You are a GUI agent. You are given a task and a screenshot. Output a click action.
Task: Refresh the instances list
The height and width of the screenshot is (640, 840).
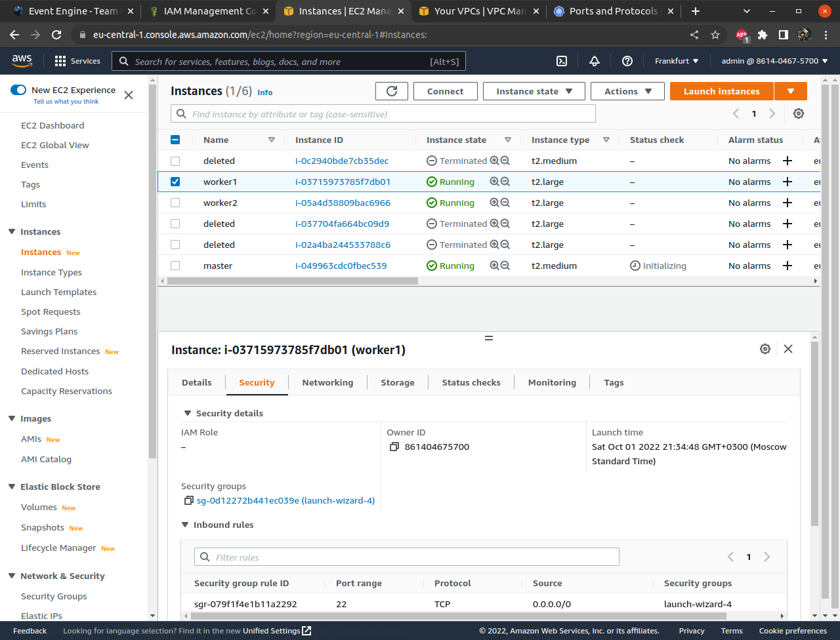[x=392, y=91]
